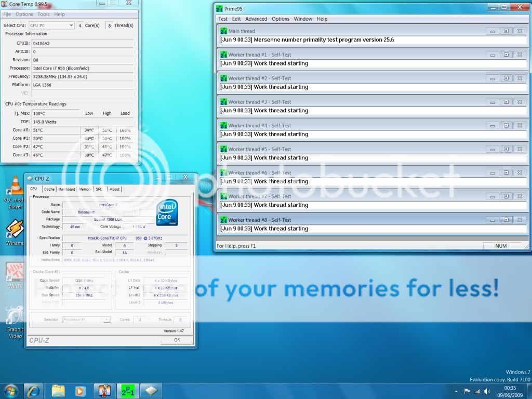The image size is (532, 399).
Task: Open the Advanced menu in Prime95
Action: [256, 19]
